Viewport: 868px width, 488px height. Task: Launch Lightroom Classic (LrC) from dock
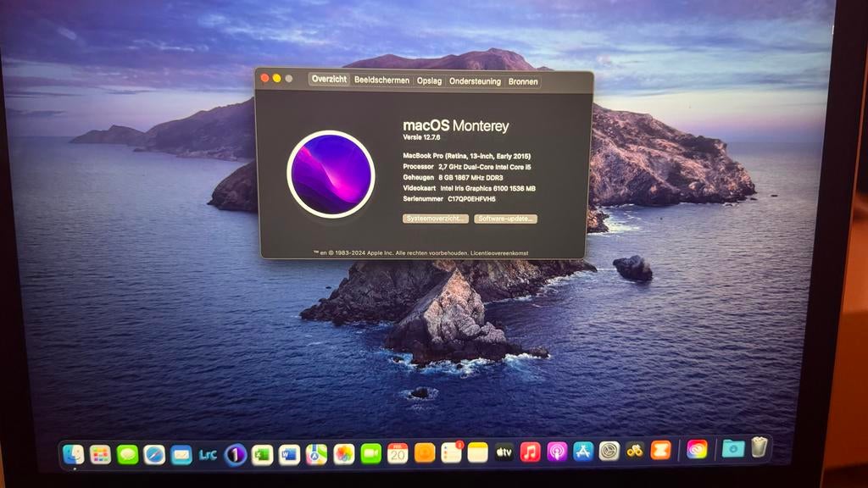click(x=208, y=455)
